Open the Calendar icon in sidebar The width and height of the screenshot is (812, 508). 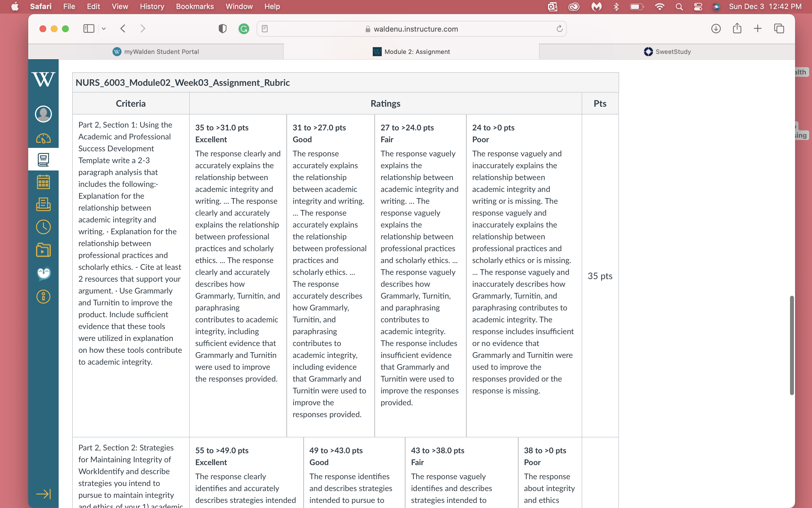[x=43, y=182]
